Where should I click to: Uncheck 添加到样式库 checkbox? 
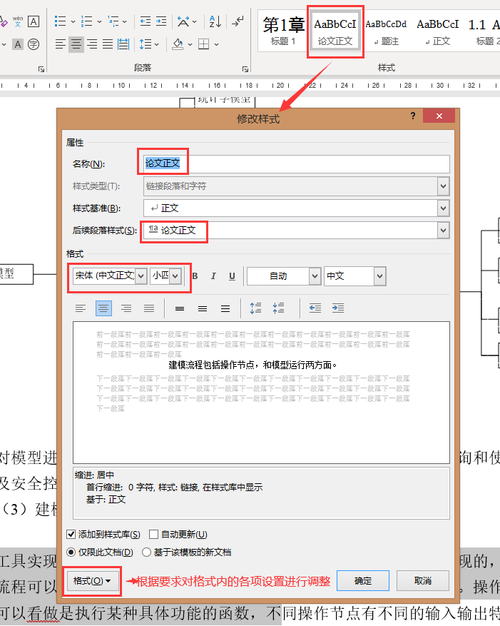point(71,534)
